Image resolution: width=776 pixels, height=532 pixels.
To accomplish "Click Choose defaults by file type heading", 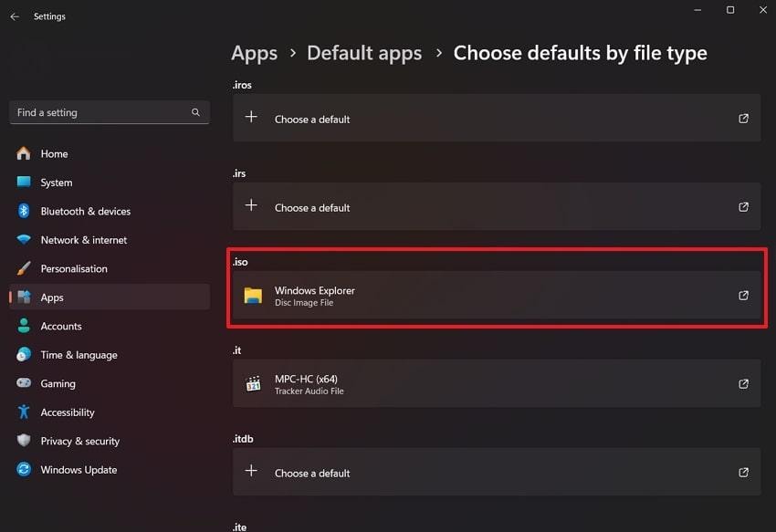I will pyautogui.click(x=580, y=54).
